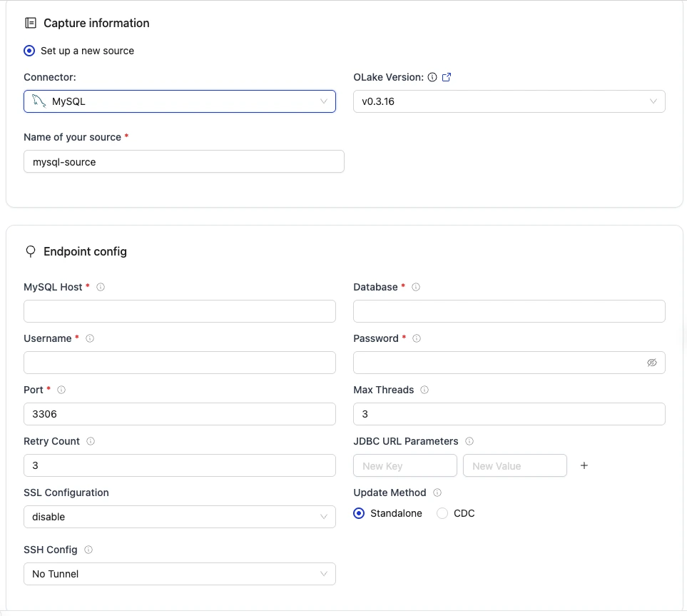Click the Max Threads info icon

424,390
